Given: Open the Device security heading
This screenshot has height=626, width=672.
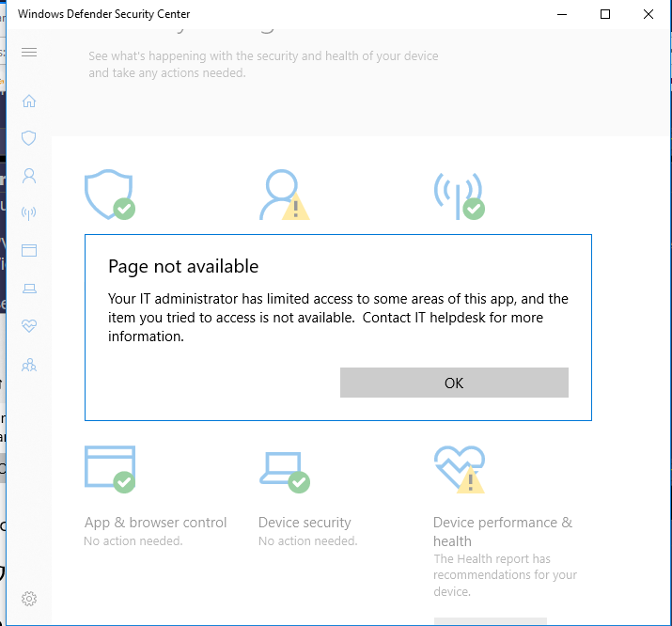Looking at the screenshot, I should click(305, 523).
